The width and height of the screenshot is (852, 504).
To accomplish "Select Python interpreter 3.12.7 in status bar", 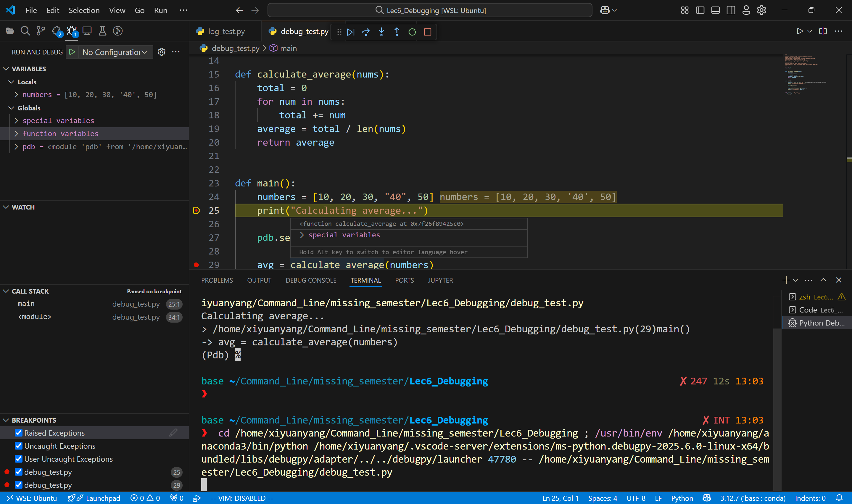I will [753, 498].
